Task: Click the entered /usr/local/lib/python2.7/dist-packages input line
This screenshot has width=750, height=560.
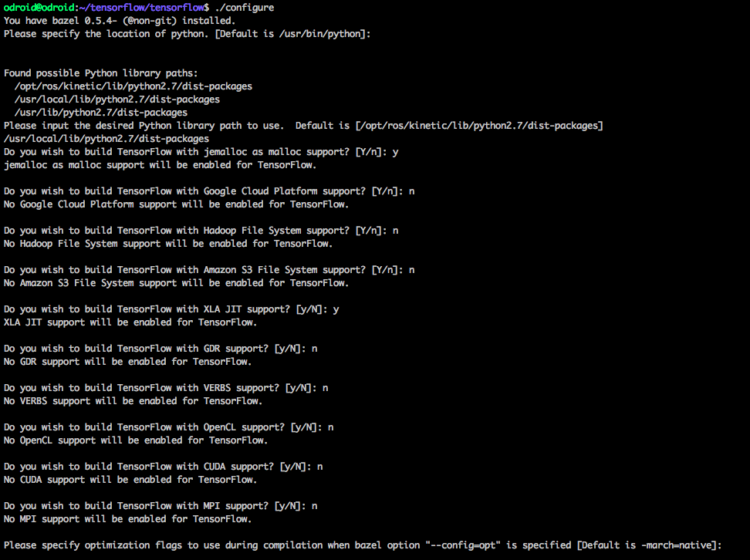Action: 106,139
